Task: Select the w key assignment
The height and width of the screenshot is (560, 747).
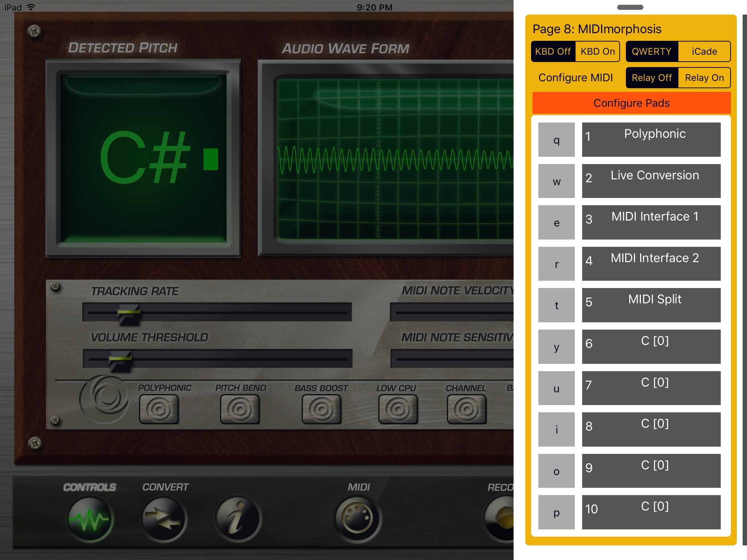Action: click(557, 181)
